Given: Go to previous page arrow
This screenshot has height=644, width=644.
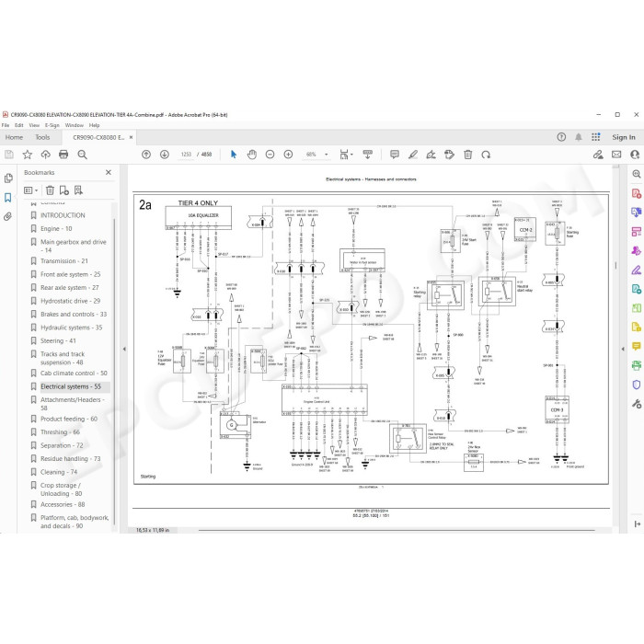Looking at the screenshot, I should (x=146, y=155).
